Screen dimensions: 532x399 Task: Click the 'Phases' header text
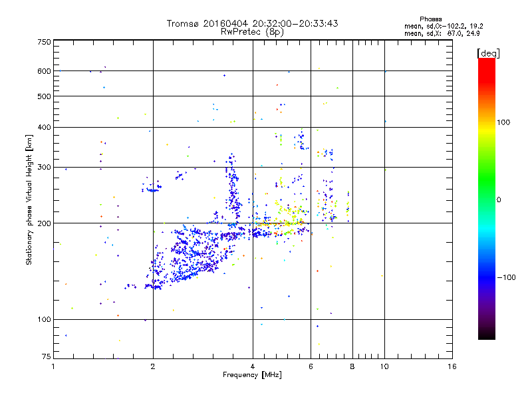pos(430,19)
